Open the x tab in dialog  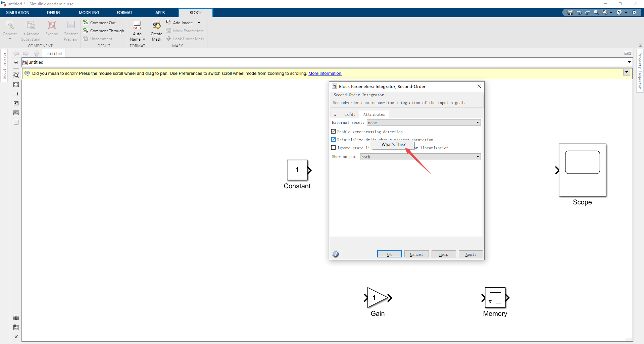click(x=335, y=114)
